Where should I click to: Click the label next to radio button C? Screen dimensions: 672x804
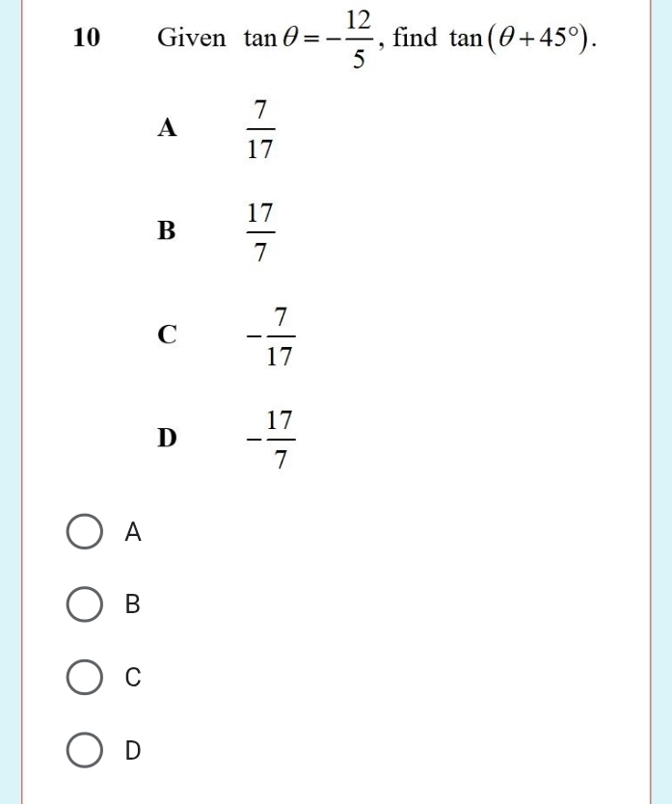coord(131,677)
